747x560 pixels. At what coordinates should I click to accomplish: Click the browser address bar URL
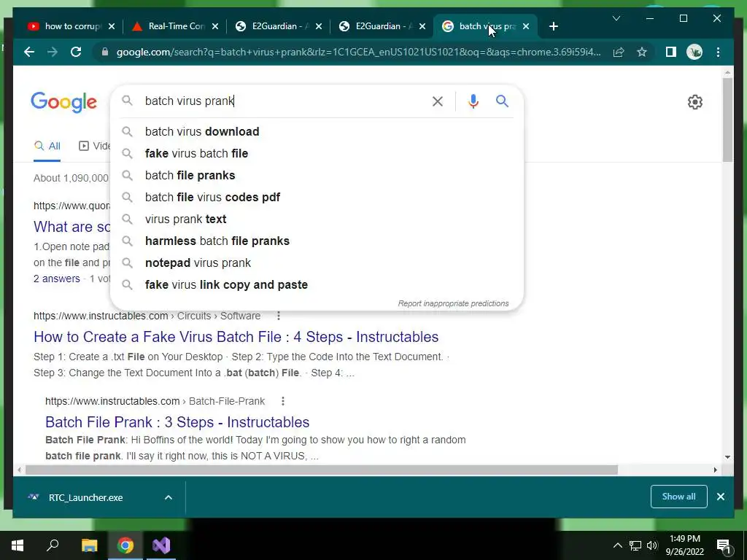point(358,52)
